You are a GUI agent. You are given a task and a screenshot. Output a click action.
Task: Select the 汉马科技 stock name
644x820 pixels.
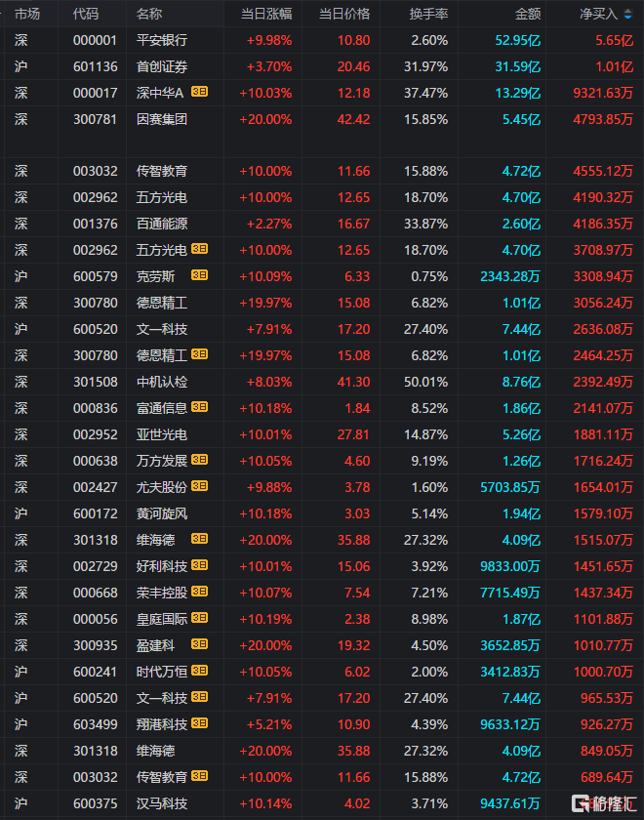162,803
